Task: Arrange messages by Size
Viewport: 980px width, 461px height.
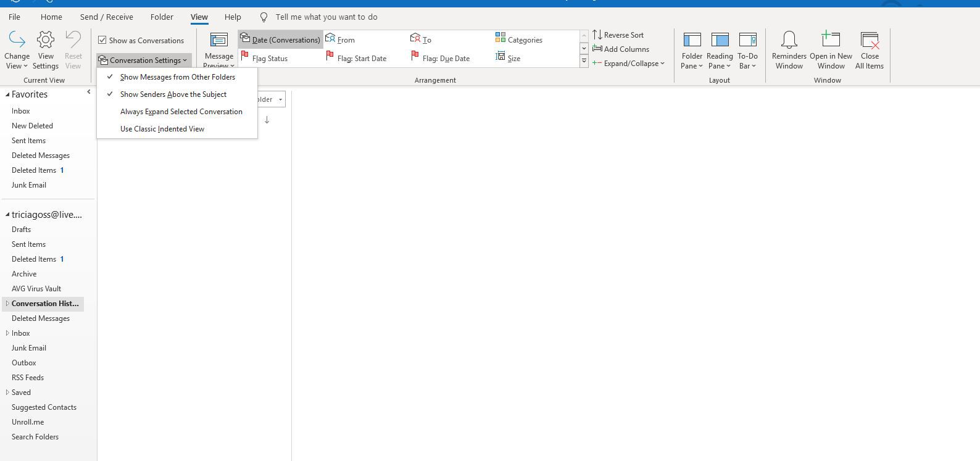Action: (507, 58)
